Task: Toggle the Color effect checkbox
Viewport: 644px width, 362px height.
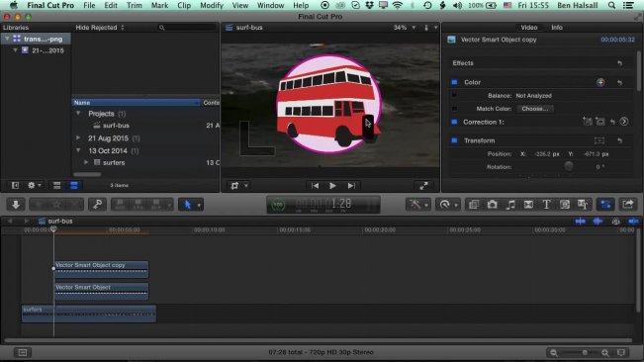Action: point(454,82)
